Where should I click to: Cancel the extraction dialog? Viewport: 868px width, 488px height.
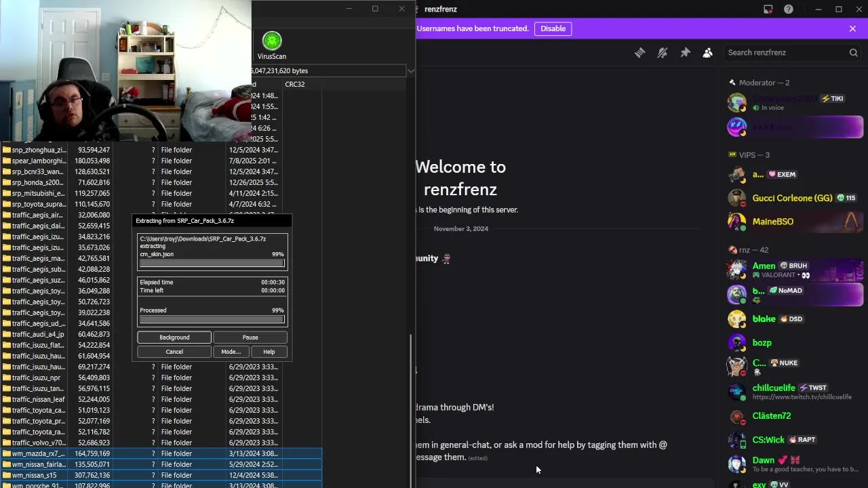(x=174, y=352)
